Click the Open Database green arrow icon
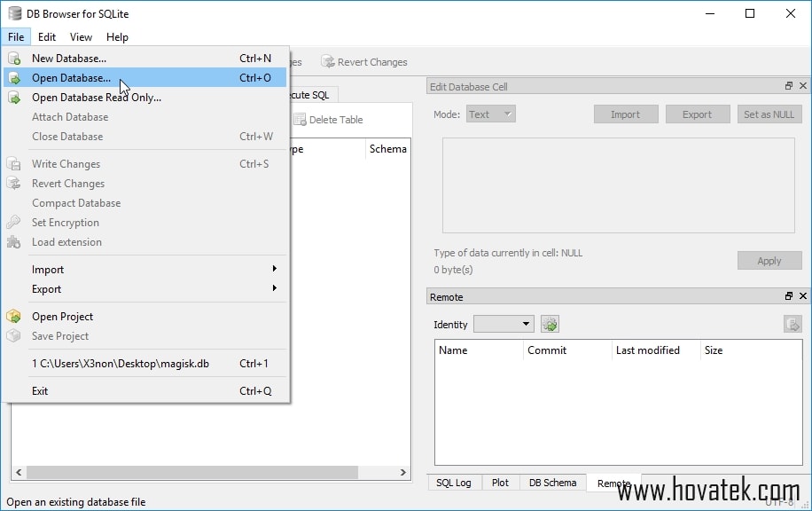The height and width of the screenshot is (511, 812). coord(14,78)
